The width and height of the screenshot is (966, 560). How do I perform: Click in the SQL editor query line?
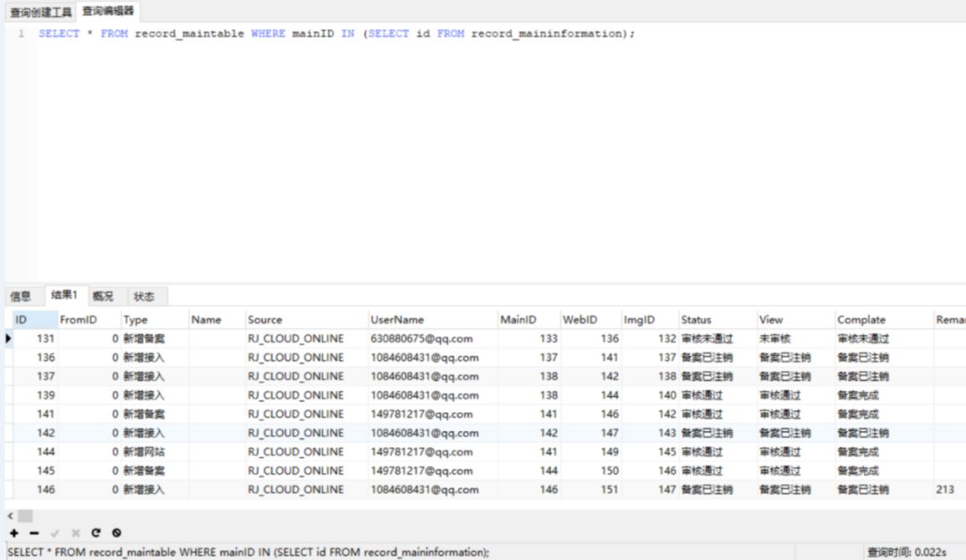(x=336, y=33)
